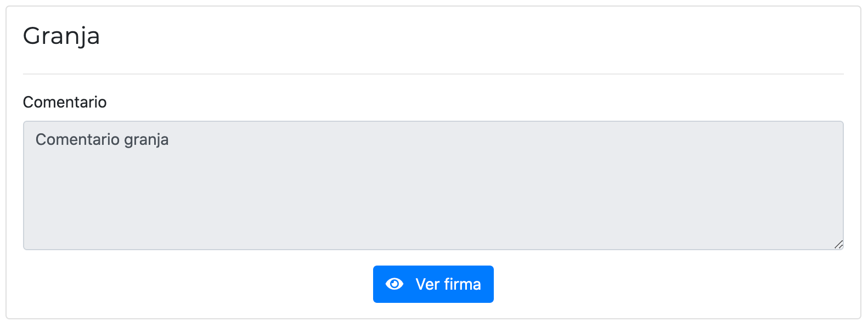Tap the eye symbol beside "Ver firma"

(394, 284)
